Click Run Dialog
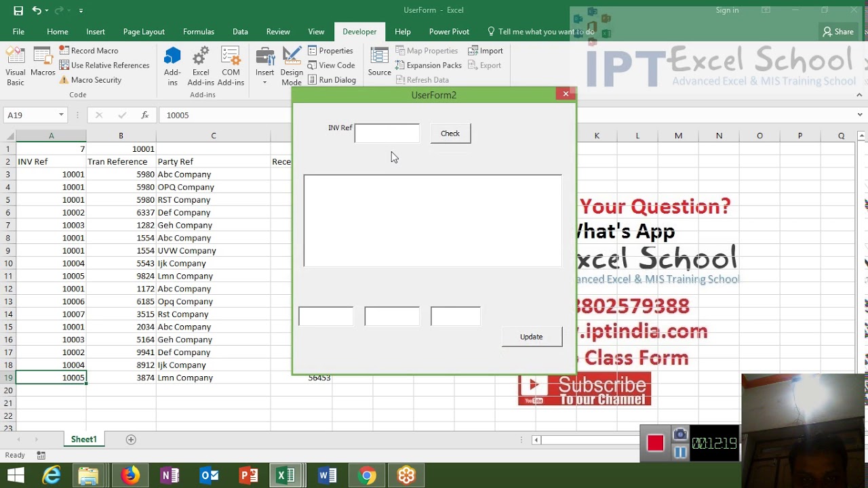The image size is (868, 488). coord(332,80)
